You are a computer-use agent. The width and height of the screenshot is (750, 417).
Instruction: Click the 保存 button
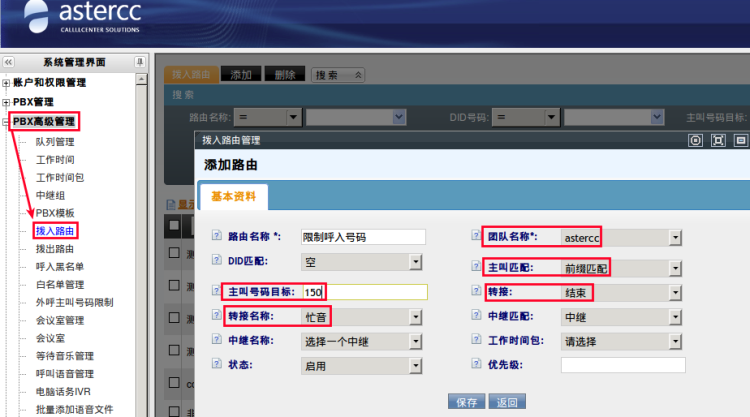pyautogui.click(x=466, y=402)
